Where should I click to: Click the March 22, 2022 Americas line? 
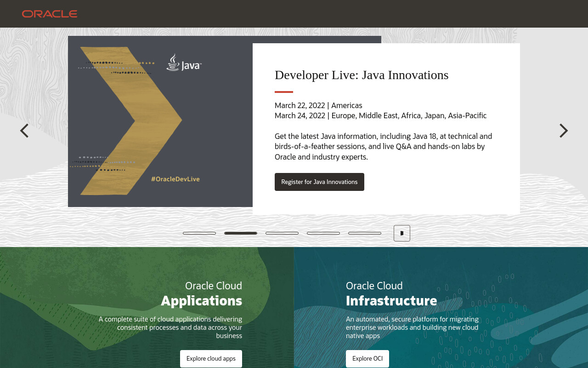(x=318, y=105)
